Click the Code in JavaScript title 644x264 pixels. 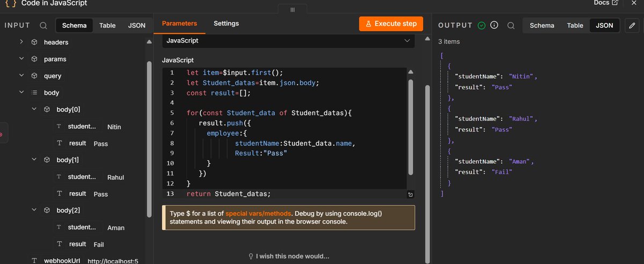(54, 3)
